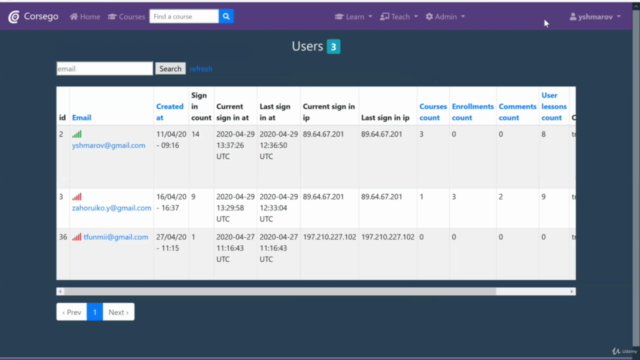Go to the Courses nav link
Screen dimensions: 640x360
click(127, 17)
